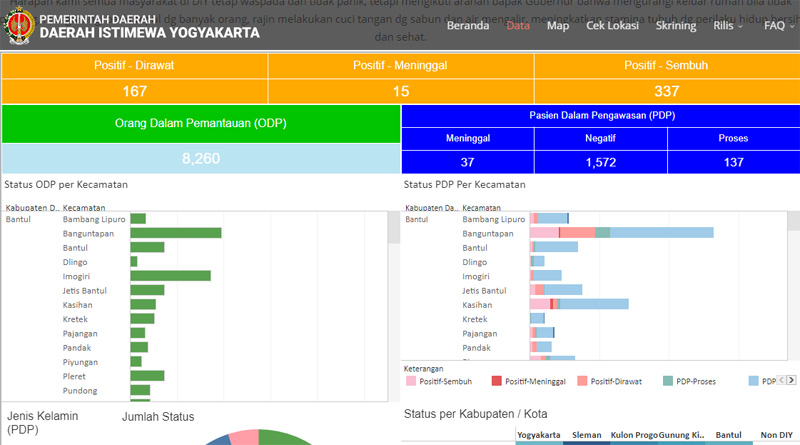Click the 8,260 ODP total
This screenshot has height=445, width=800.
click(x=201, y=158)
